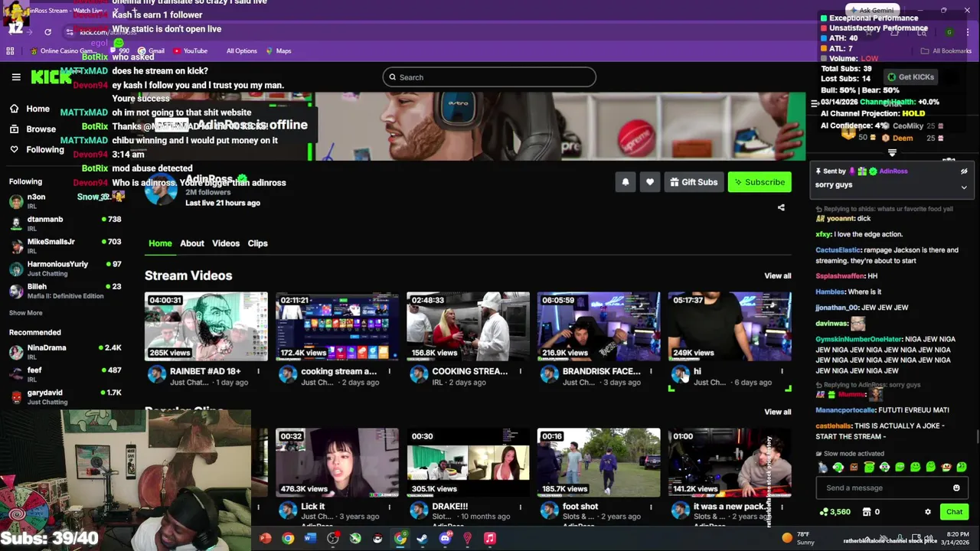Expand the pinned message chevron
This screenshot has width=980, height=551.
(964, 187)
